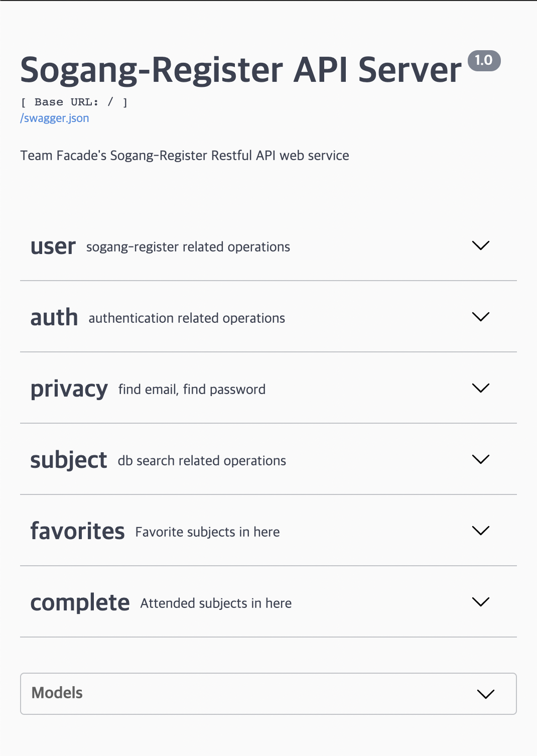Click the Sogang-Register API Server title
537x756 pixels.
pyautogui.click(x=240, y=70)
